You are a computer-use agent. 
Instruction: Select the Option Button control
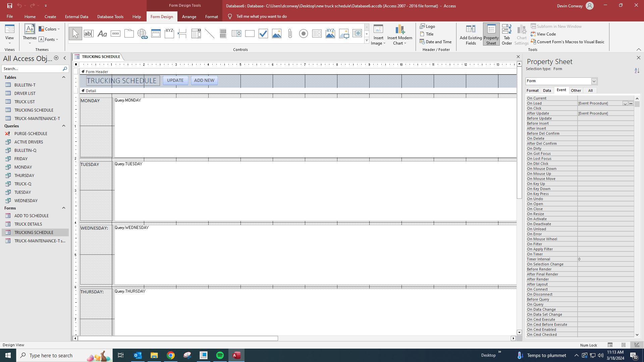tap(304, 34)
